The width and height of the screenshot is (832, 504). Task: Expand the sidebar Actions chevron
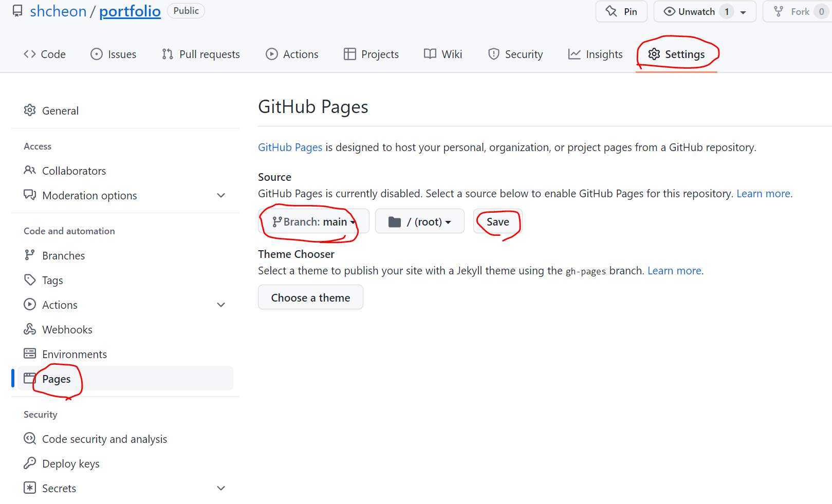[x=221, y=305]
